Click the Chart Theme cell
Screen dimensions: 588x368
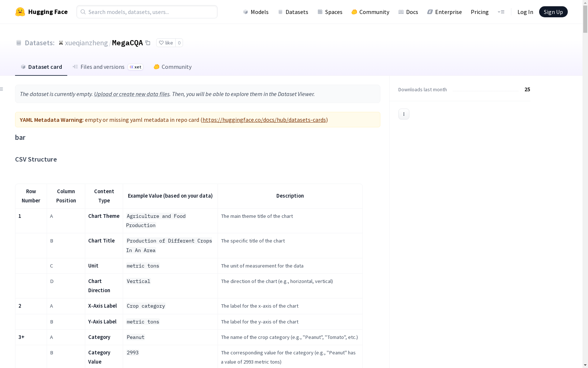click(104, 221)
